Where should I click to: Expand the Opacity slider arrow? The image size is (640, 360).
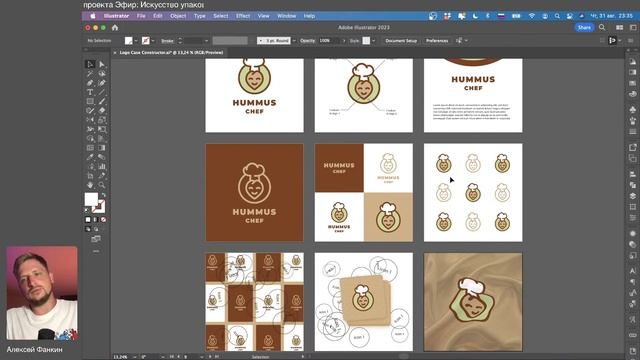coord(344,41)
